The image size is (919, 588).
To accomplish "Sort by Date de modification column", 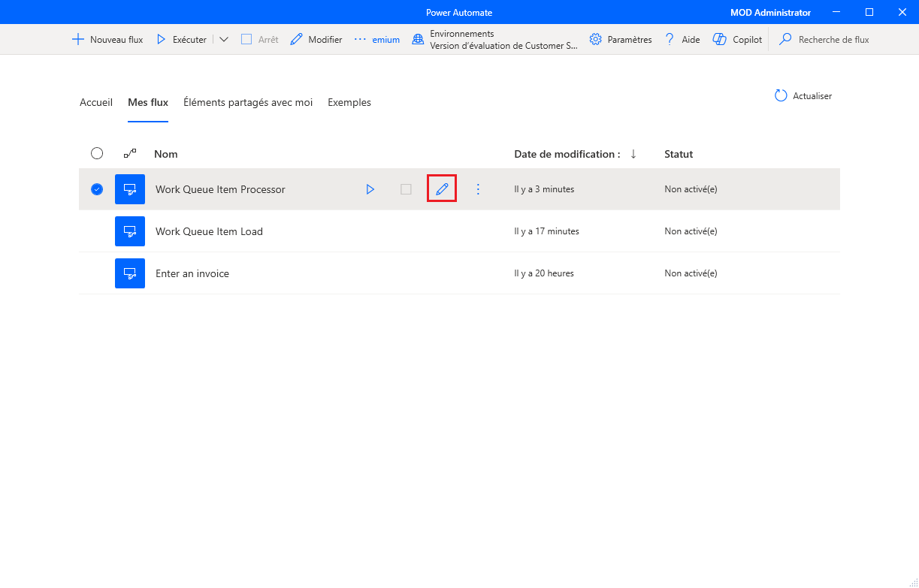I will coord(567,154).
